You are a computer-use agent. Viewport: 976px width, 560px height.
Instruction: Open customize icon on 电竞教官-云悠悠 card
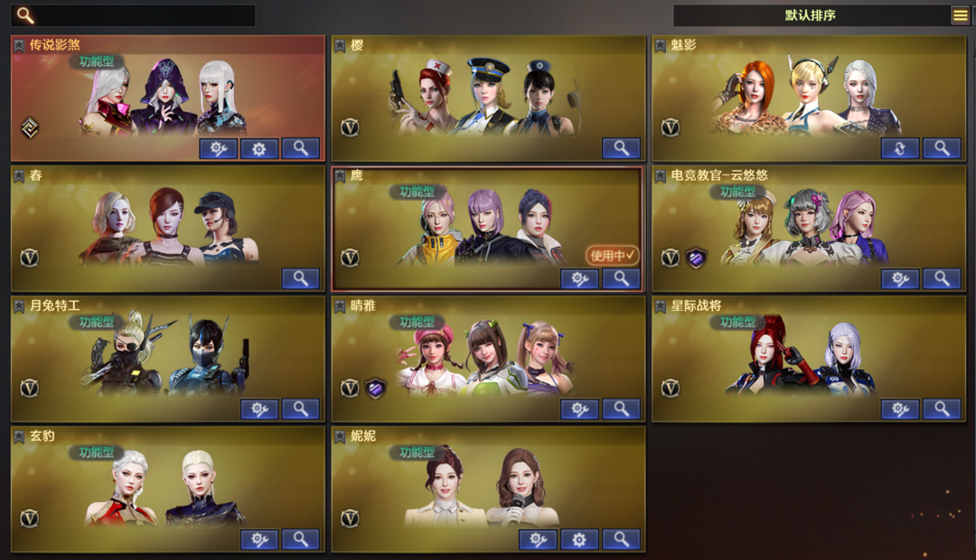click(900, 278)
